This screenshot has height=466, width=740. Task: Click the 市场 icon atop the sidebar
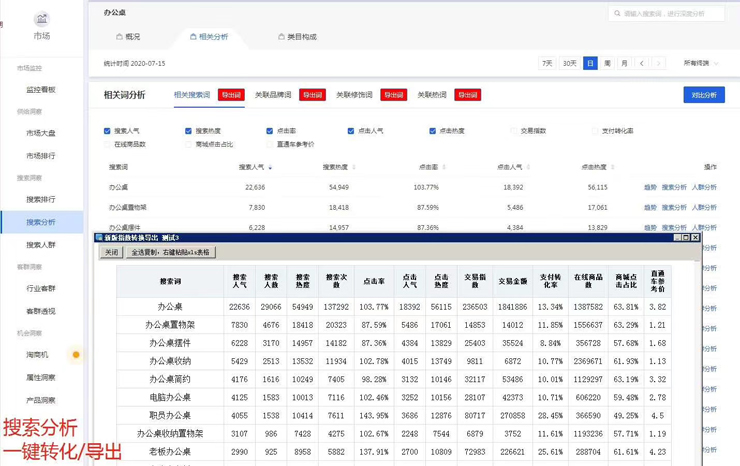pyautogui.click(x=42, y=19)
